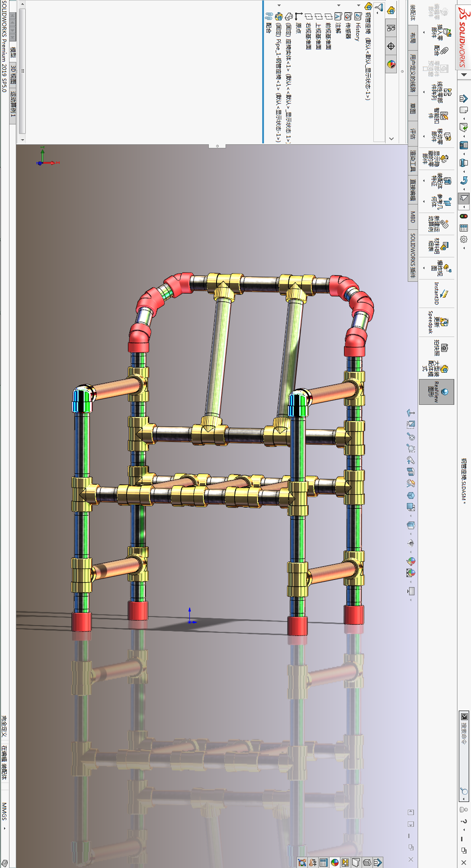Screen dimensions: 471x868
Task: Expand the Pipe_1-钢管座椅<1> component node
Action: pyautogui.click(x=279, y=5)
